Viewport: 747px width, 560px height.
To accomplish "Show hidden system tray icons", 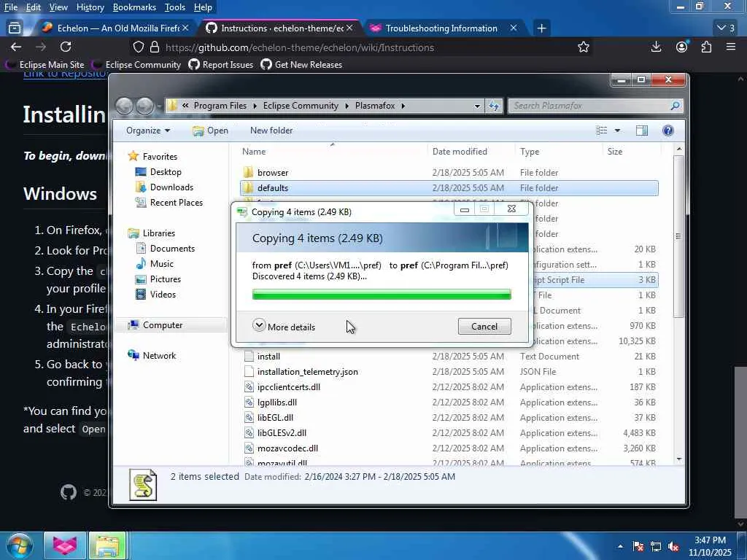I will (x=620, y=546).
